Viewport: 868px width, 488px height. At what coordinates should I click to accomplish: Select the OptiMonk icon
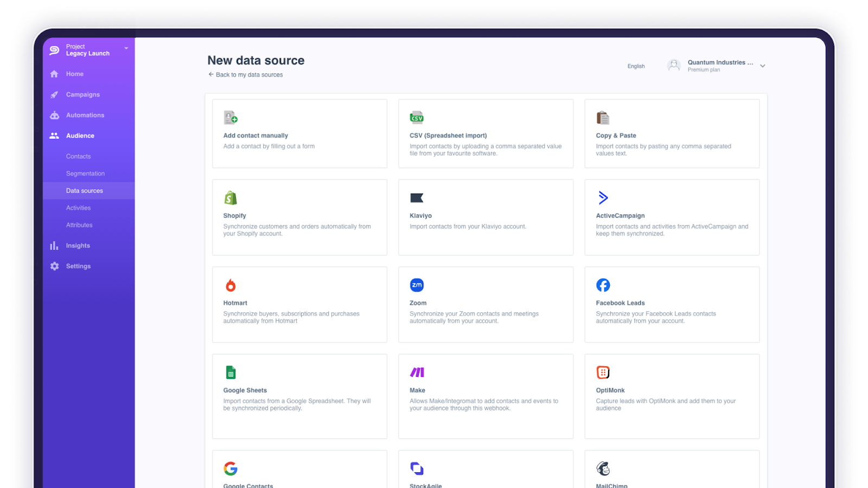tap(603, 372)
